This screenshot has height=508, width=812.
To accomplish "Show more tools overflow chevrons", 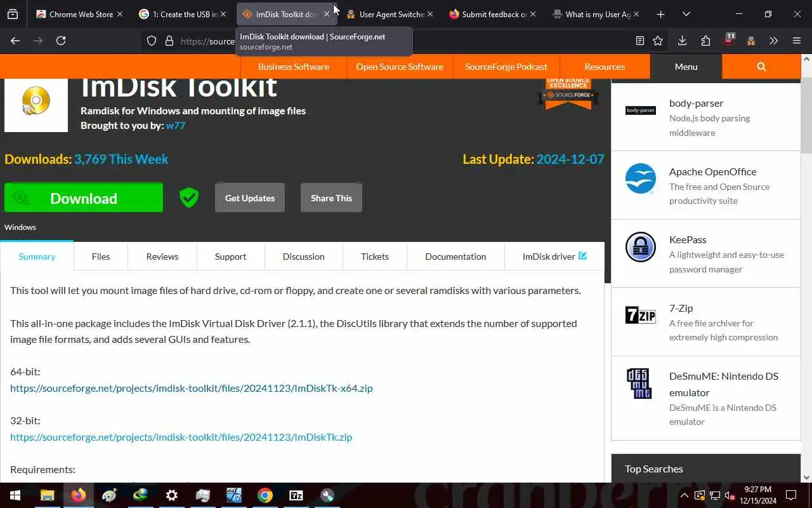I will (x=773, y=41).
